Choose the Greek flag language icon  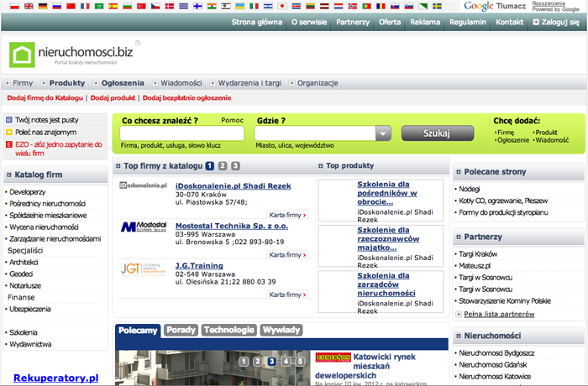click(183, 6)
